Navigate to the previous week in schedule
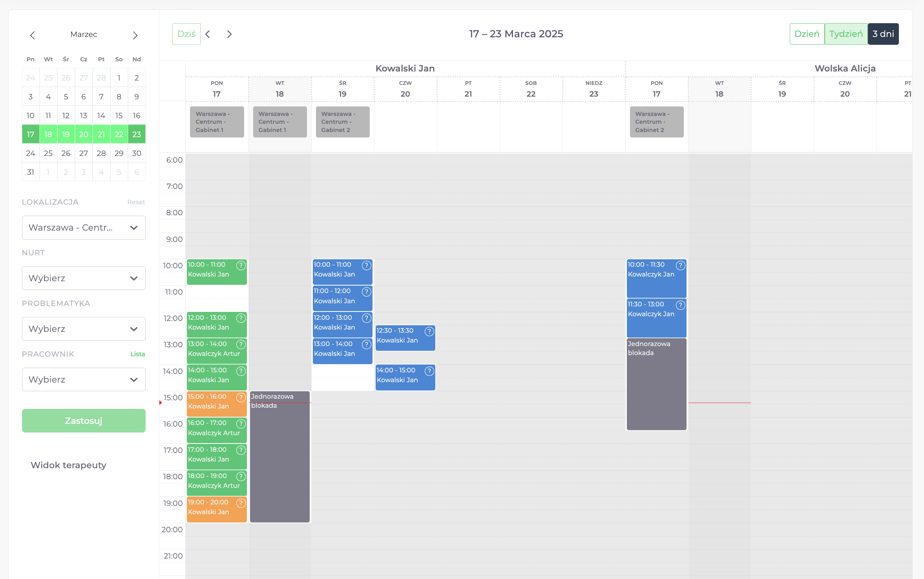The image size is (924, 579). click(208, 34)
